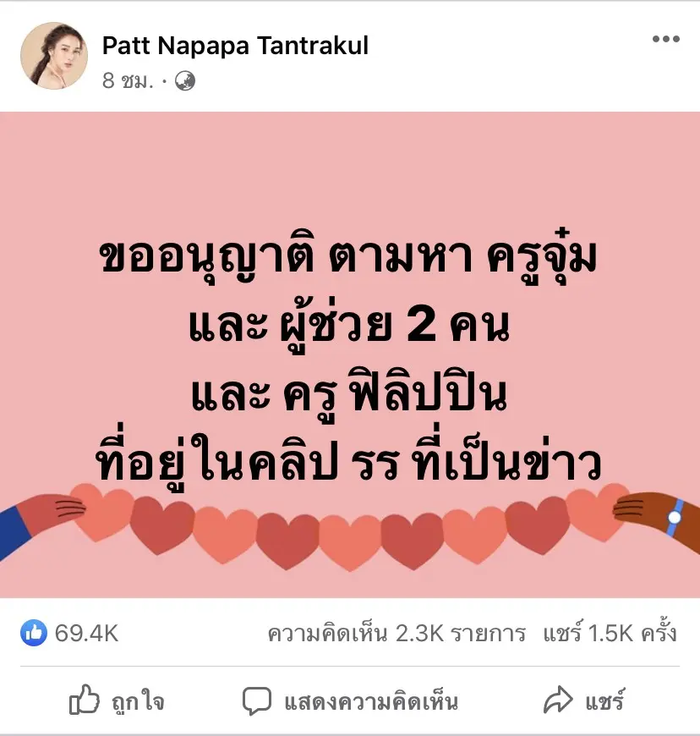View the 69.4K reactions count
This screenshot has width=700, height=736.
(x=86, y=633)
